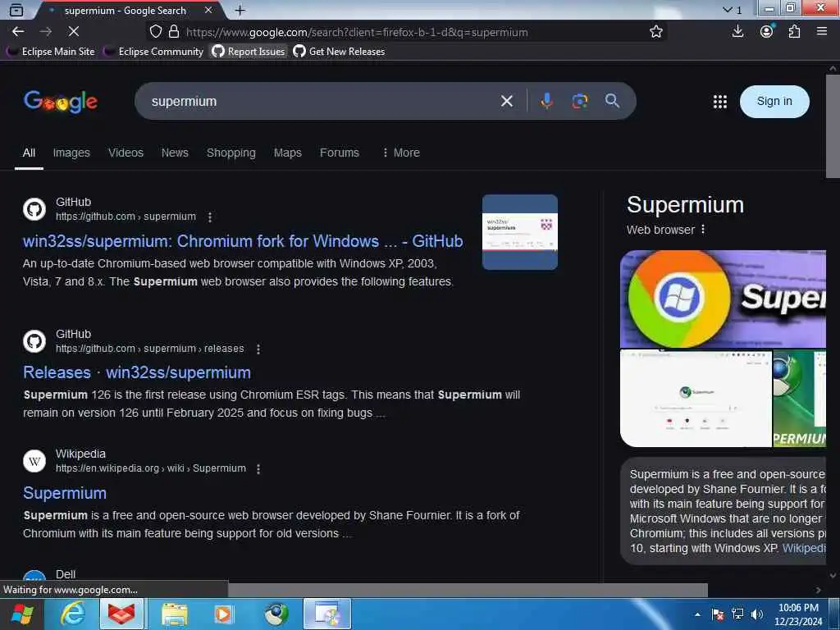Launch Internet Explorer from the taskbar

coord(72,614)
